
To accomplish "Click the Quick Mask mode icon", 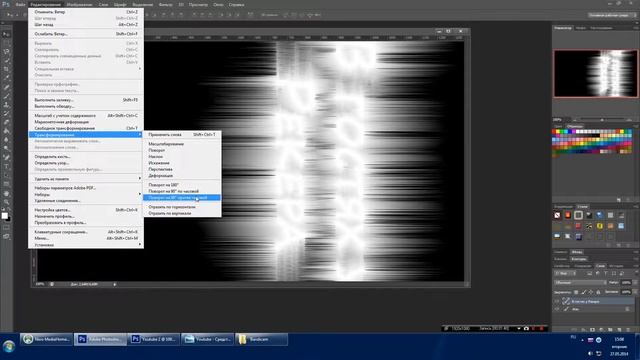I will [x=6, y=228].
